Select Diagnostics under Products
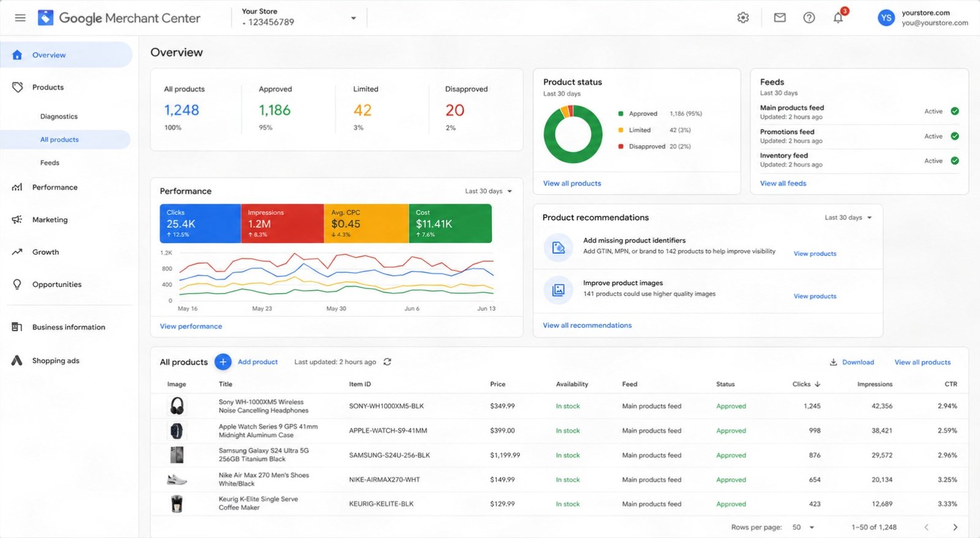Screen dimensions: 980x538 click(x=59, y=116)
